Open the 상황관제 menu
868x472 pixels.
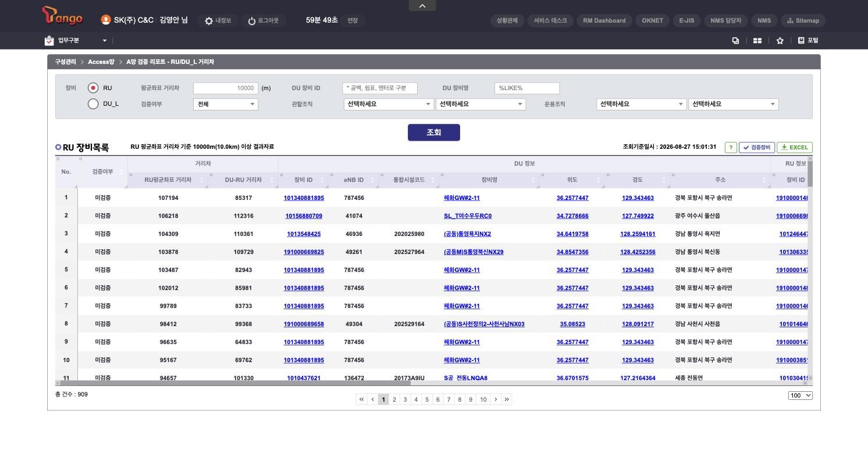pos(507,20)
